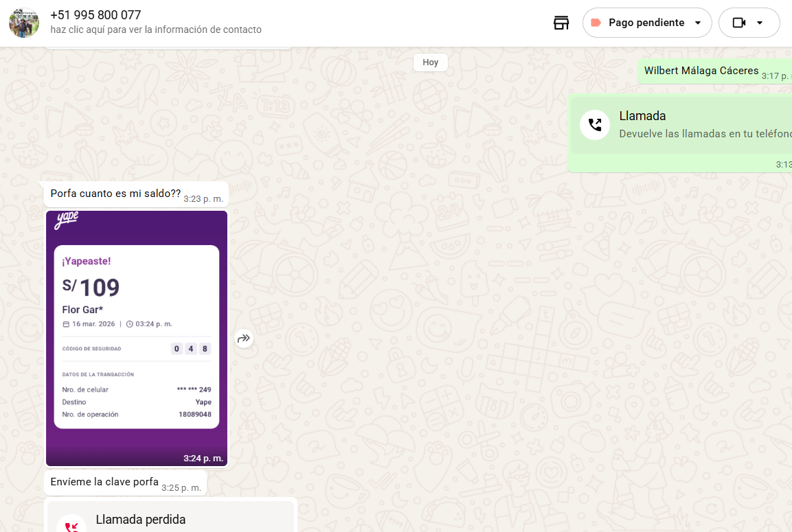792x532 pixels.
Task: Click the Yape logo in the receipt
Action: 67,220
